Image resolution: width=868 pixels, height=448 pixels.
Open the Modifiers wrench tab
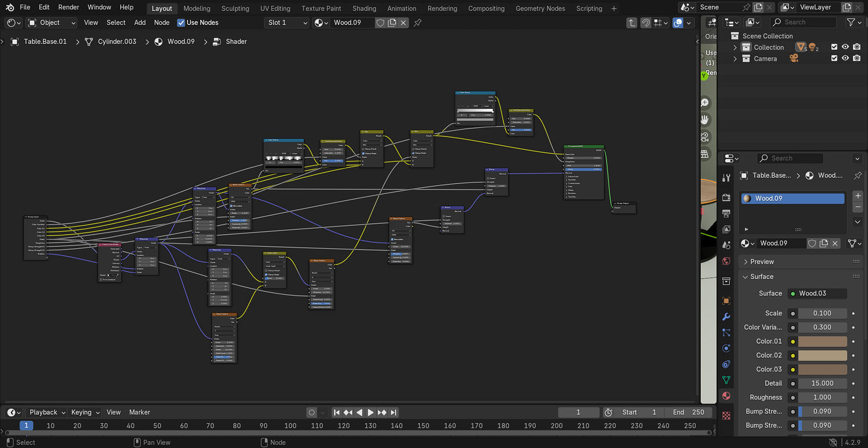[726, 317]
